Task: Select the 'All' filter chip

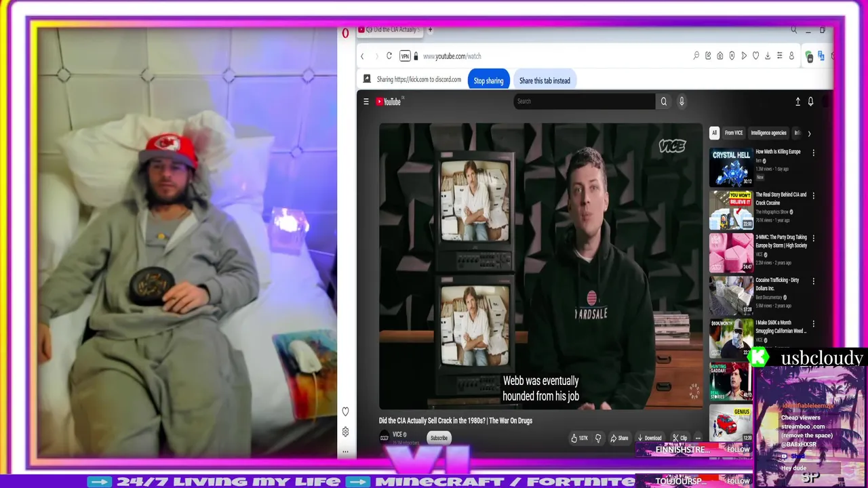Action: pyautogui.click(x=713, y=134)
